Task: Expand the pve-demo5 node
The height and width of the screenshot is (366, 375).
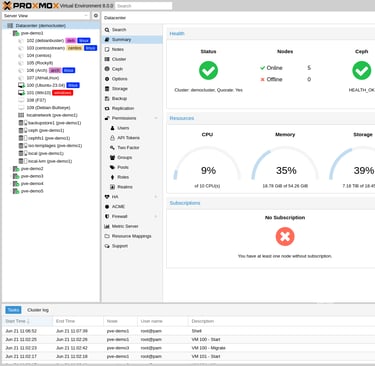Action: click(10, 191)
